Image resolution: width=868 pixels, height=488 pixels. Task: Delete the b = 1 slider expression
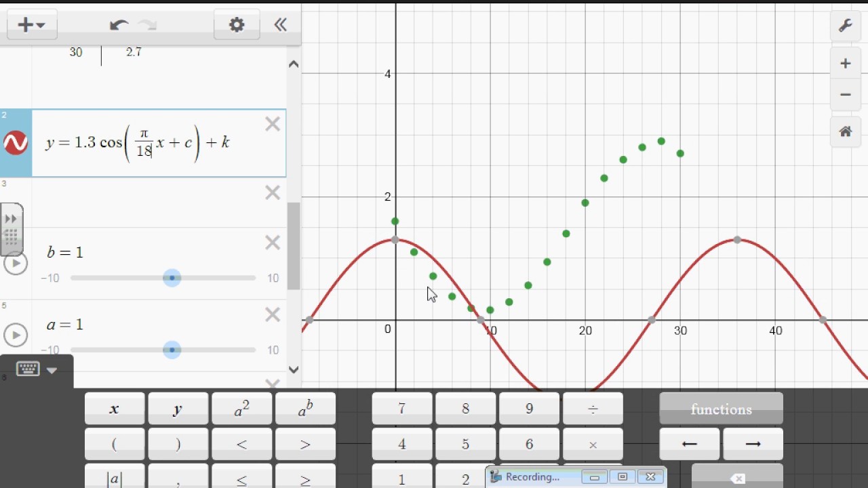point(273,243)
